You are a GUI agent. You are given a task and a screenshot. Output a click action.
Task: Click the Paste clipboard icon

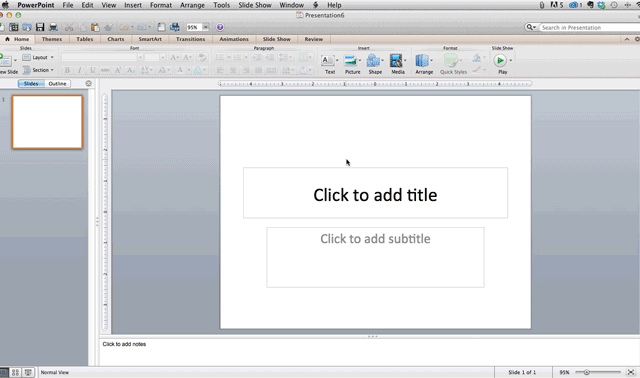[x=95, y=27]
